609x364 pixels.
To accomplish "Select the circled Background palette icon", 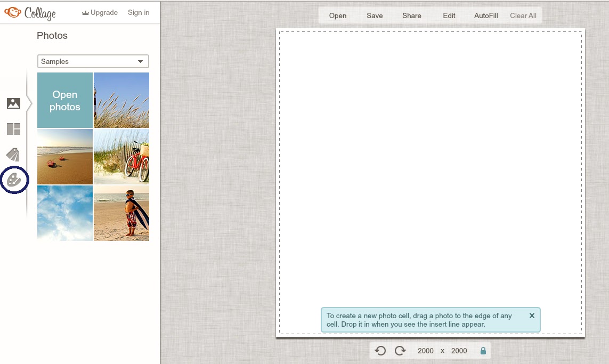I will click(14, 180).
